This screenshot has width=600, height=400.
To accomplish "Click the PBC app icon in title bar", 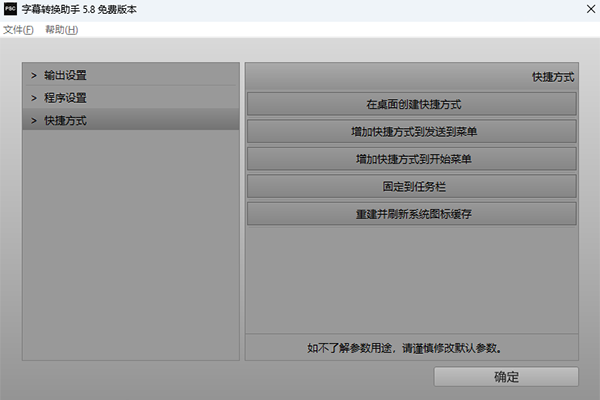I will click(x=11, y=10).
